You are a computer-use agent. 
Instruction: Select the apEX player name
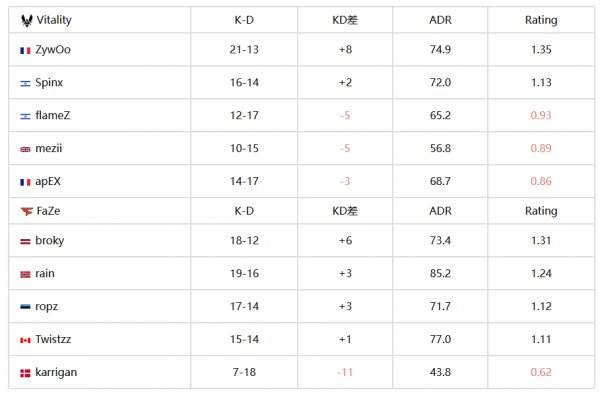click(48, 181)
